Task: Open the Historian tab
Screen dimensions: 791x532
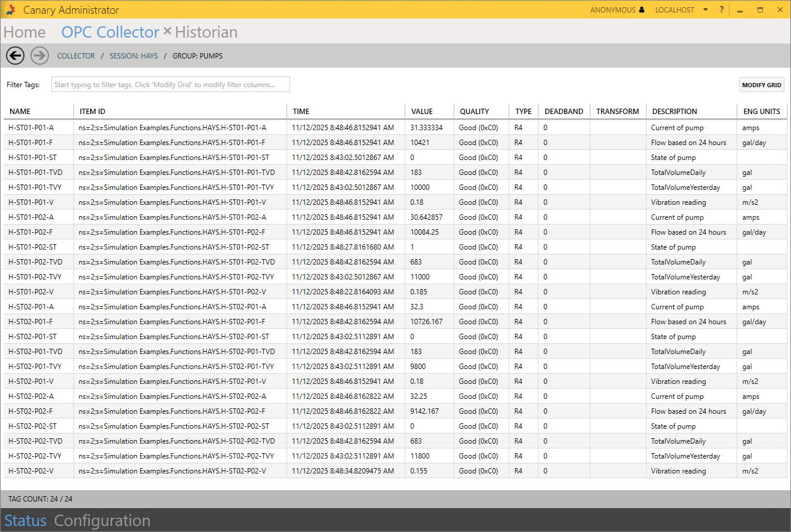Action: [206, 32]
